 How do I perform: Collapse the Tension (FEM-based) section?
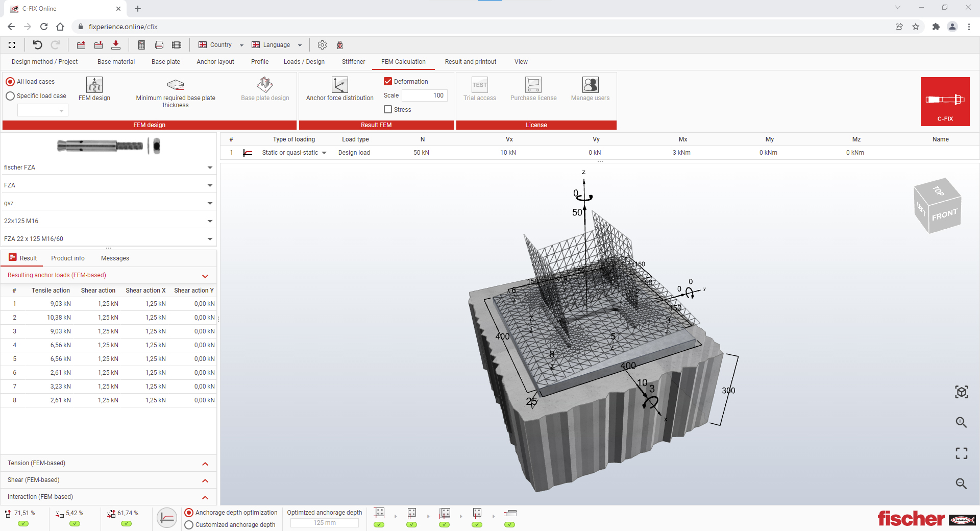click(x=205, y=464)
